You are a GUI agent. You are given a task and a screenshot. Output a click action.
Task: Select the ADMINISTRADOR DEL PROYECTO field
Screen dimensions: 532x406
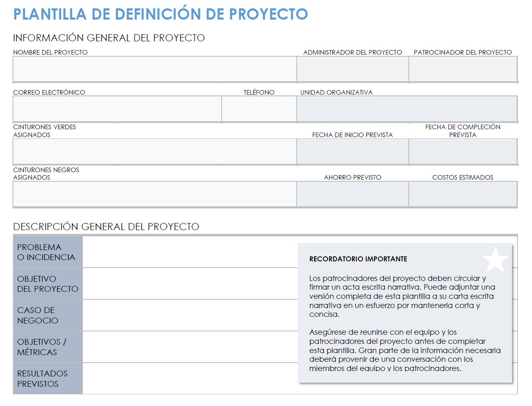point(352,69)
